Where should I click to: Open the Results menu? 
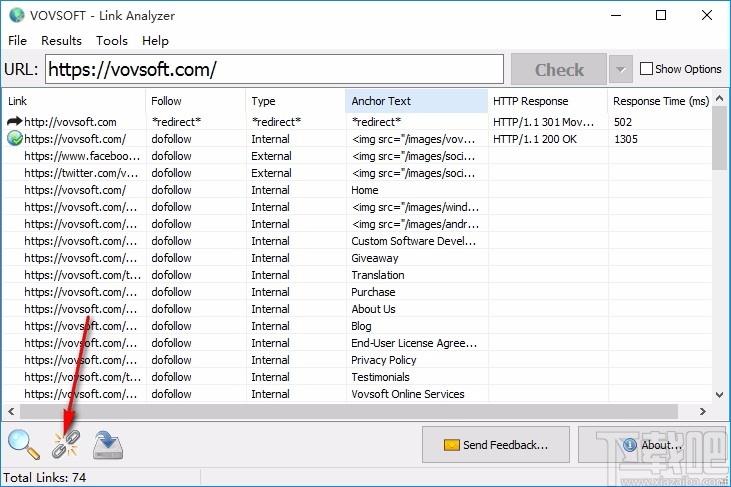coord(61,41)
